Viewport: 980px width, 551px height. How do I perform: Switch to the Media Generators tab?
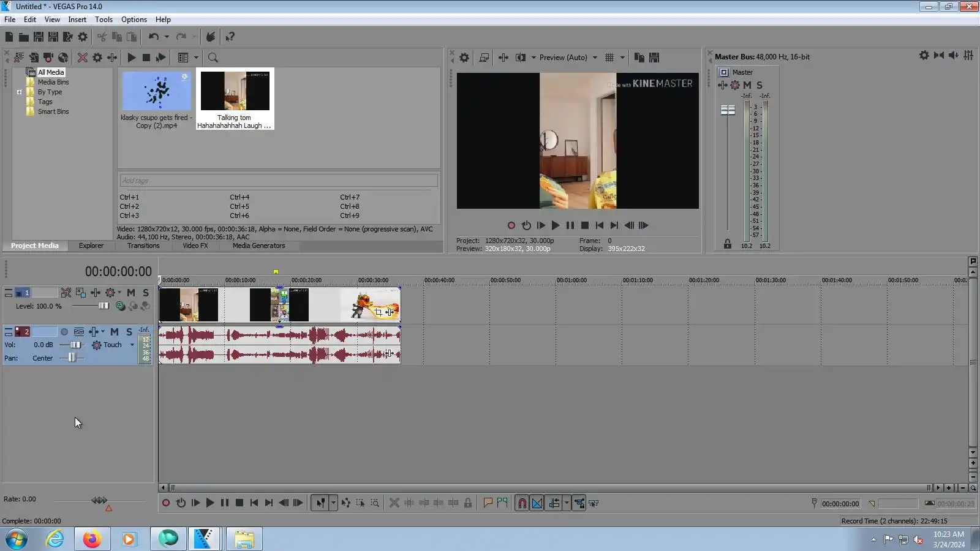click(258, 246)
